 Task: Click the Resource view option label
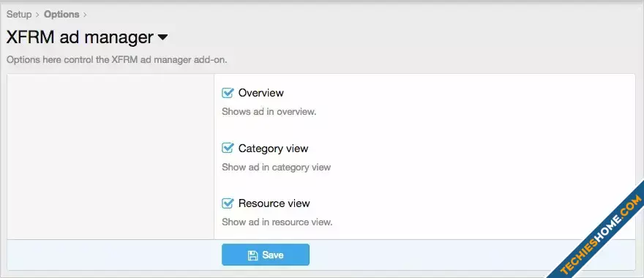click(x=274, y=203)
